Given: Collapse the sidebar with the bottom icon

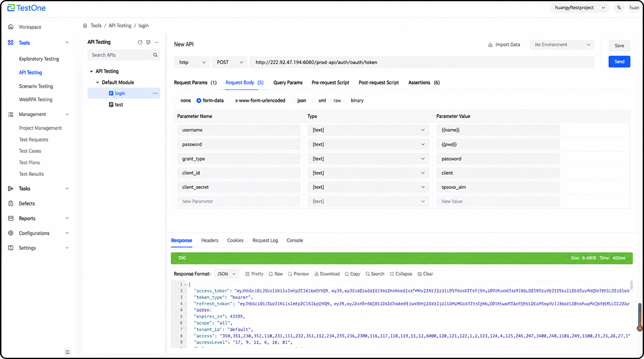Looking at the screenshot, I should pyautogui.click(x=67, y=352).
